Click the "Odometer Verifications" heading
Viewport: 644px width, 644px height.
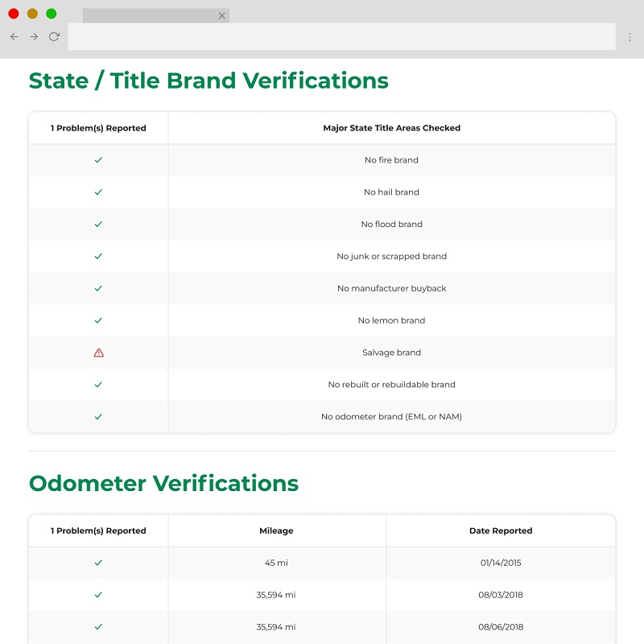coord(163,483)
